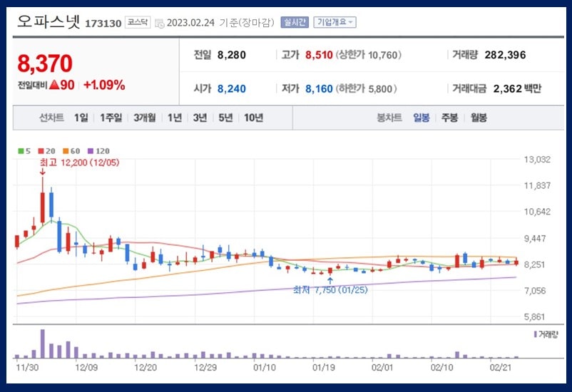Click the 거래량 value 282,396
This screenshot has height=392, width=572.
point(505,55)
